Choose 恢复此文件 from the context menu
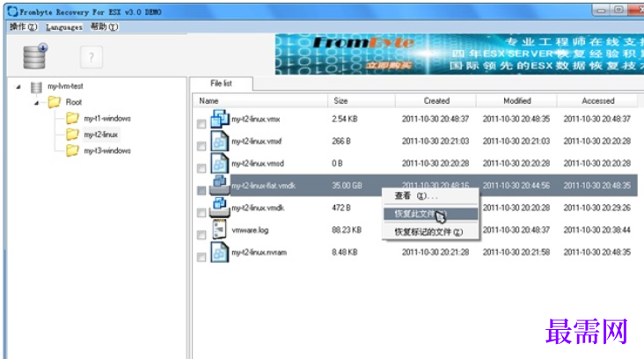Screen dimensions: 644x359 point(430,214)
